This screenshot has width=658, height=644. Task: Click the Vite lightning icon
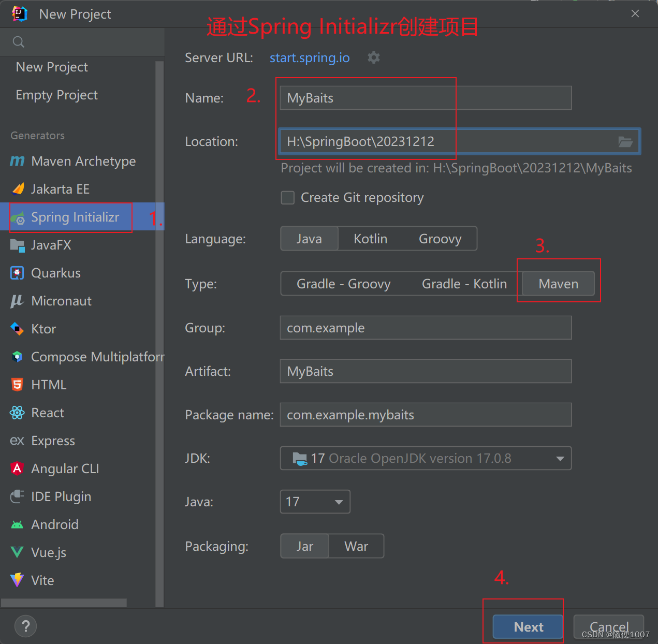(x=17, y=580)
